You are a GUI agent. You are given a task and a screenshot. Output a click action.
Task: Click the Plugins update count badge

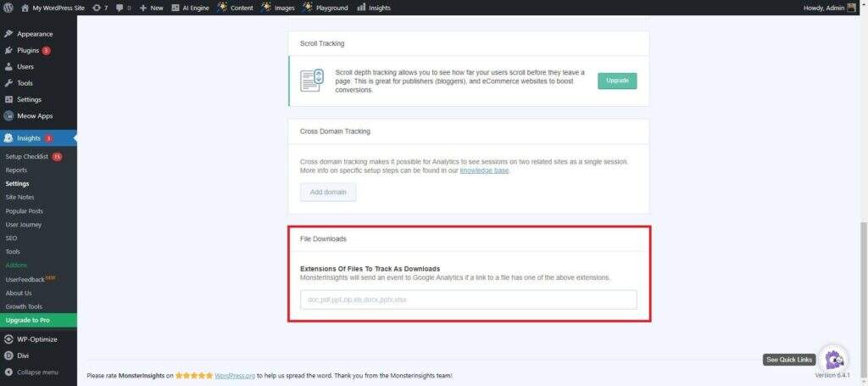46,50
